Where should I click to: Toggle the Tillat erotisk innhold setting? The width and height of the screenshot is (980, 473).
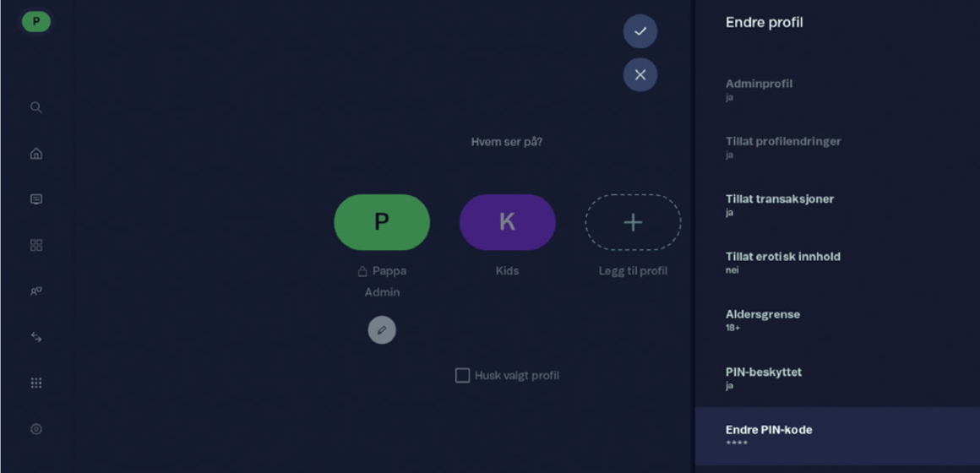point(837,263)
